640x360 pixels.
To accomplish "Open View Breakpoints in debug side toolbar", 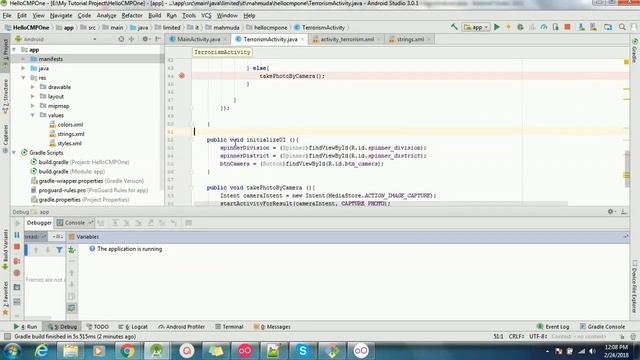I will point(17,260).
